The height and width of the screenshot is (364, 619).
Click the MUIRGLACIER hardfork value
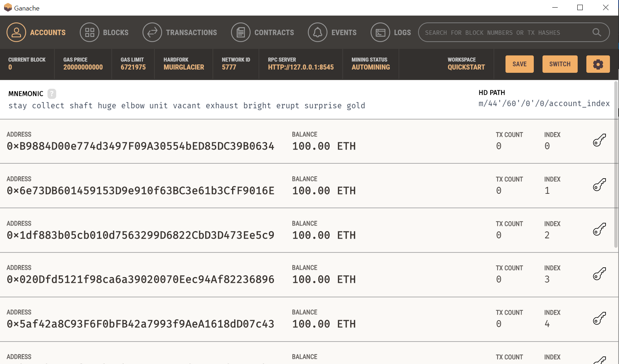pos(184,67)
